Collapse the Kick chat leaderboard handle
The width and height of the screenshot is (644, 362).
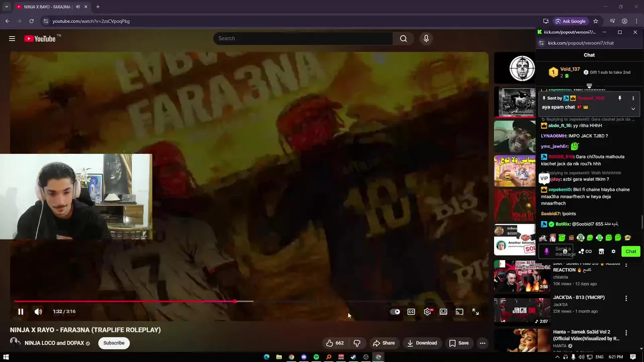click(x=589, y=86)
